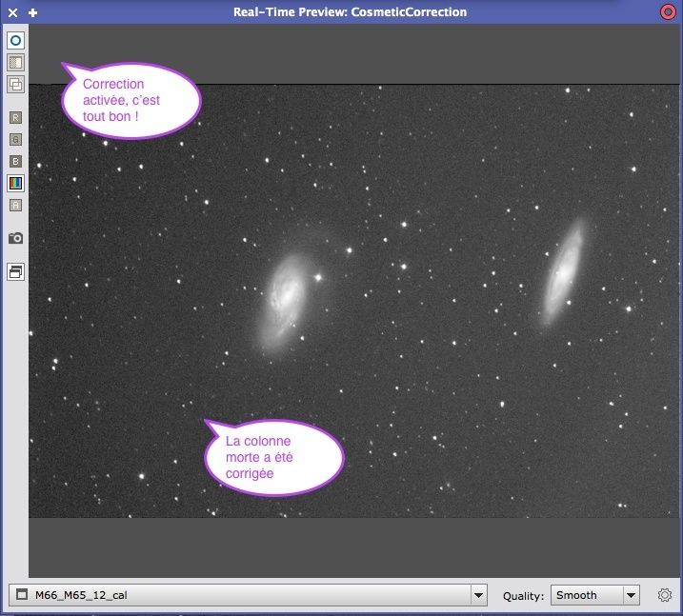Open the M66_M65_12_cal view dropdown
683x616 pixels.
[x=248, y=595]
